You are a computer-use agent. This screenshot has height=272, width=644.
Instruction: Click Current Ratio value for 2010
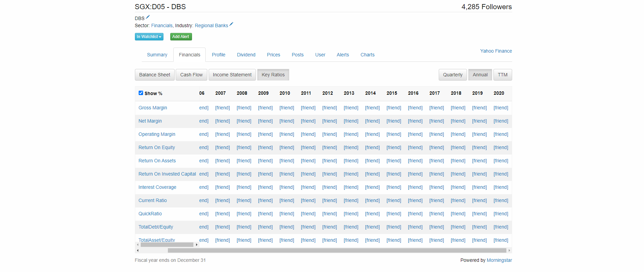pos(286,200)
